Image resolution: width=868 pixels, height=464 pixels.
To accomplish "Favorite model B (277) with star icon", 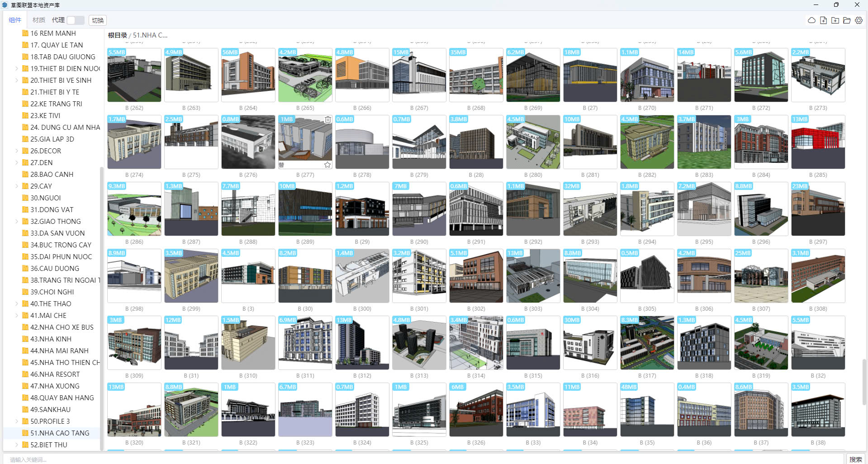I will 327,165.
